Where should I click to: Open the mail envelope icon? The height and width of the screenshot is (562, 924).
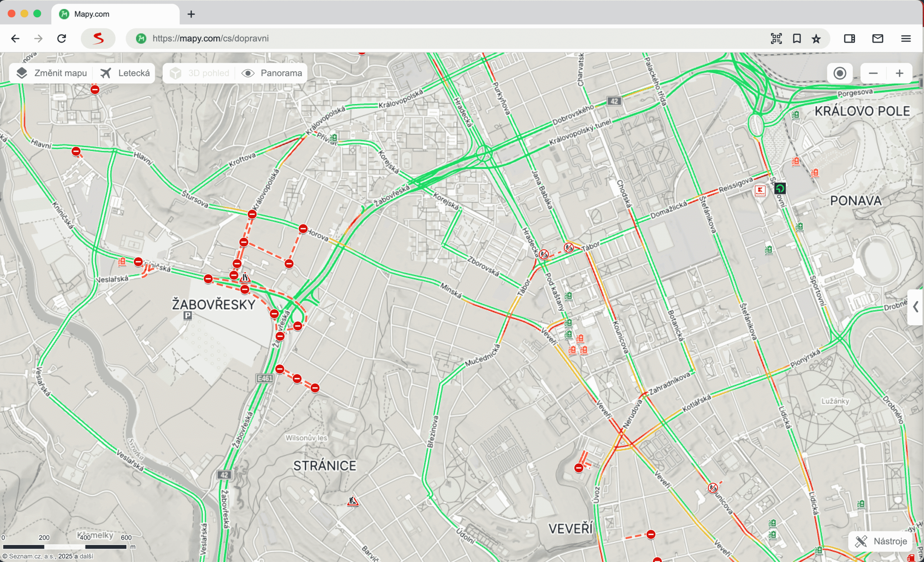[877, 38]
